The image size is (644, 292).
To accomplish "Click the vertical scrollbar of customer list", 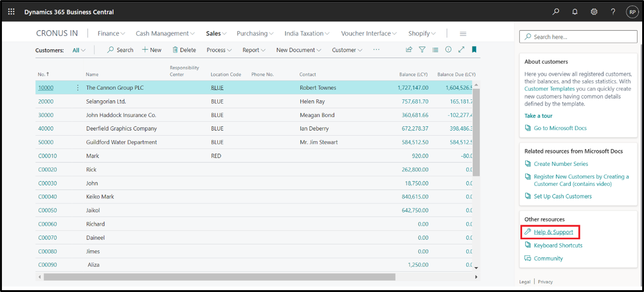I will point(476,132).
